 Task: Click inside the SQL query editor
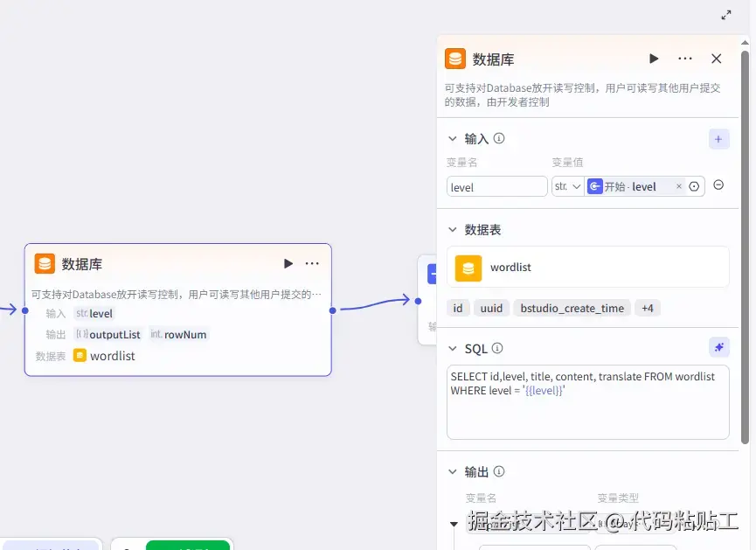coord(587,402)
